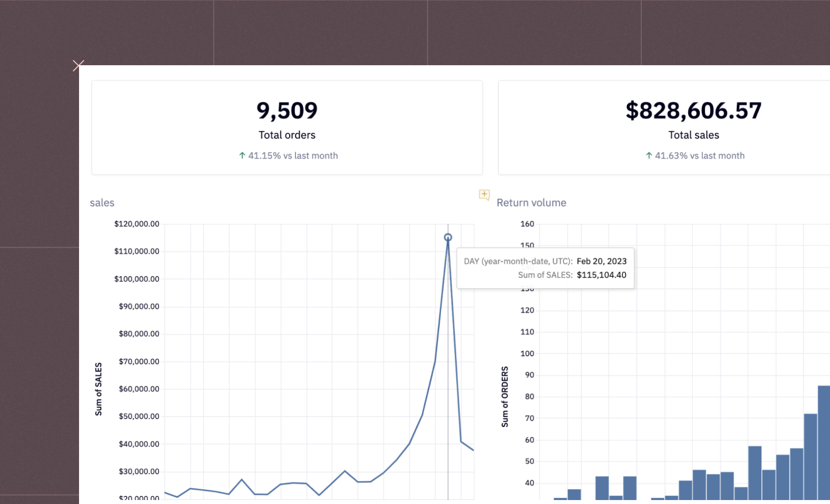Screen dimensions: 830x504
Task: Select the highlighted peak data point on the sales chart
Action: point(448,237)
